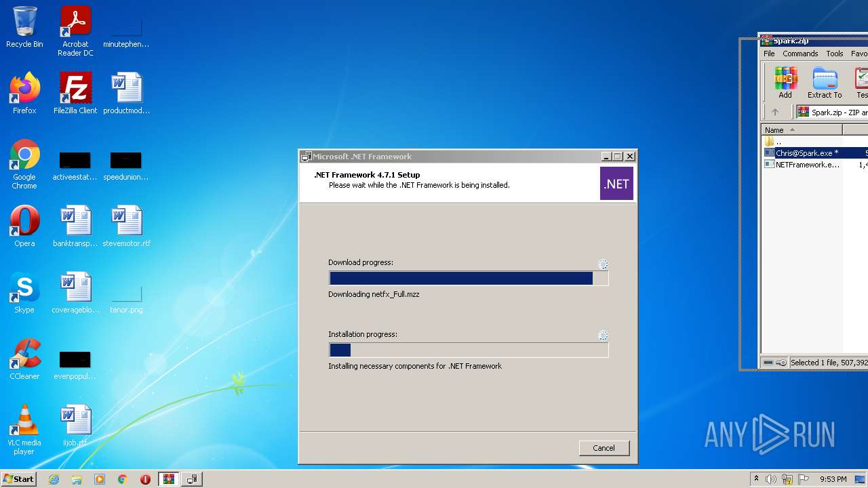The height and width of the screenshot is (488, 868).
Task: Select the speedunion desktop file
Action: point(126,166)
